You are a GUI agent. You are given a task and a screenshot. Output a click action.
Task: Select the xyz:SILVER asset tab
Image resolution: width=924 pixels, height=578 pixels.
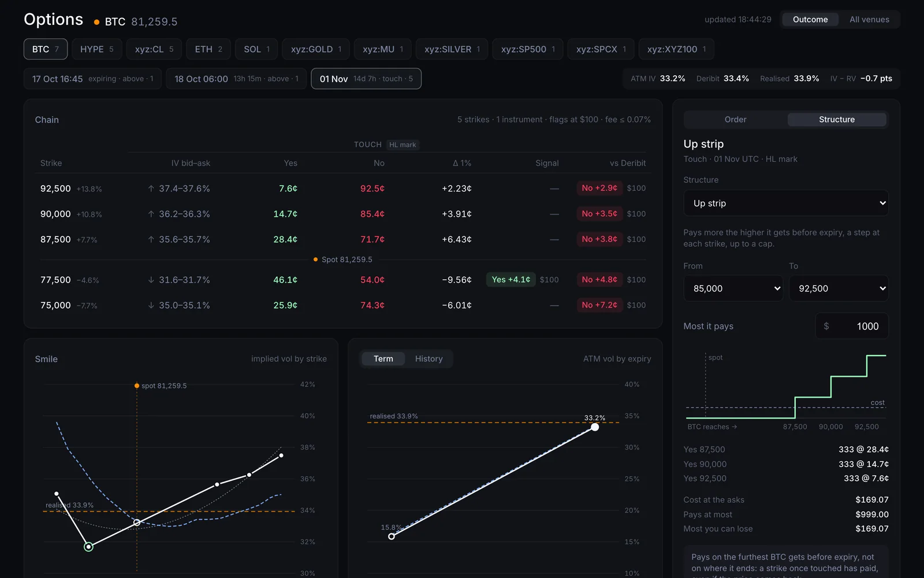point(452,49)
